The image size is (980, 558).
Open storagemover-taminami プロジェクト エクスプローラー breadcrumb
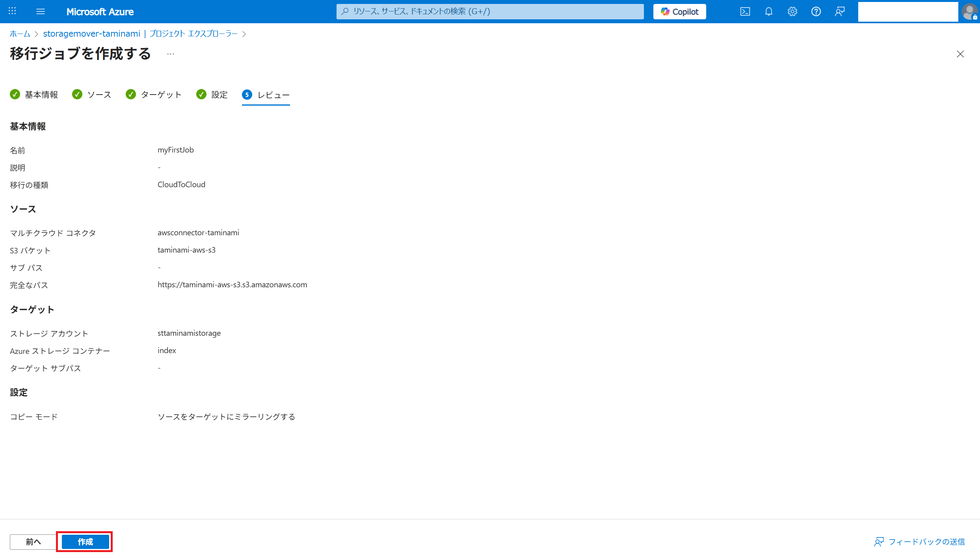point(140,33)
